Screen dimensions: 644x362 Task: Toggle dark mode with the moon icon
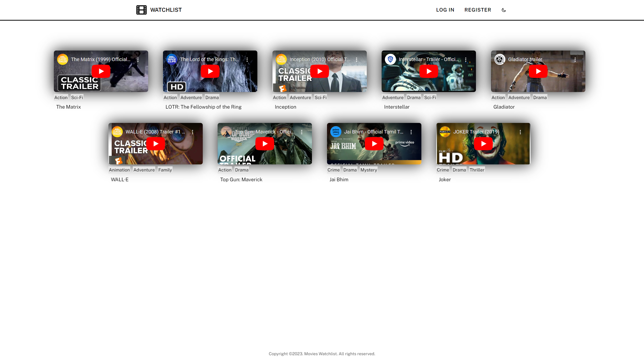tap(504, 10)
